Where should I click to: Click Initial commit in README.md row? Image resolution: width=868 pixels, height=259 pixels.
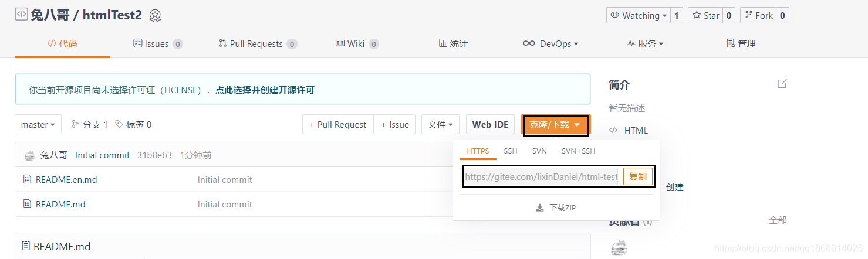click(225, 204)
